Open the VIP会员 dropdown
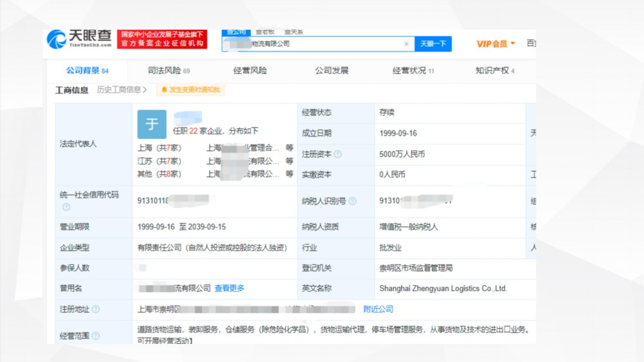 495,44
